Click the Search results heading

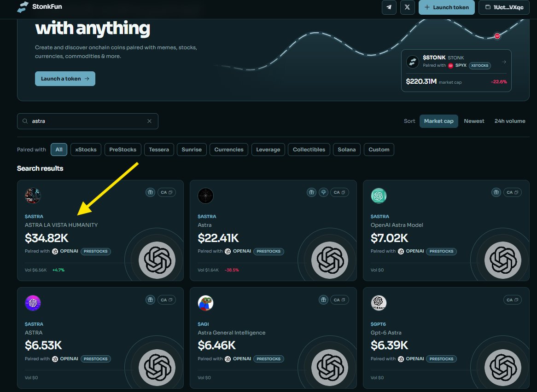pos(40,169)
